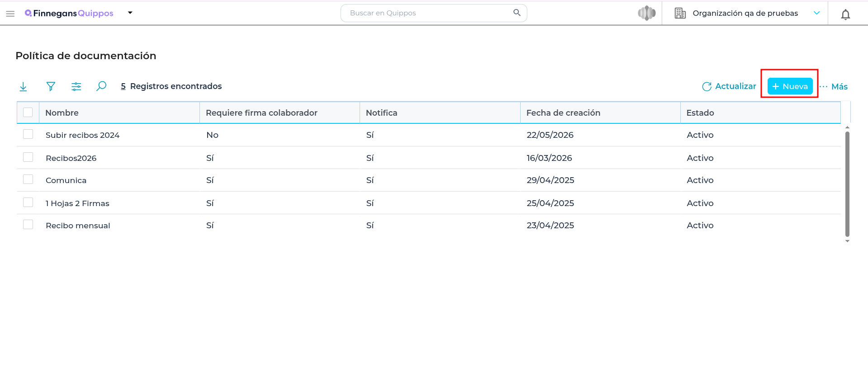
Task: Click the date 23/04/2025
Action: (550, 225)
